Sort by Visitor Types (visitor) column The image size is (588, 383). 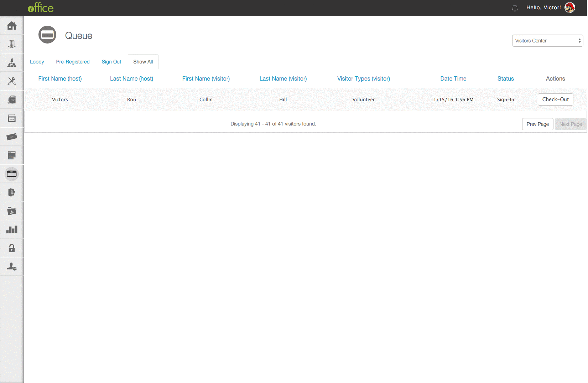click(363, 78)
